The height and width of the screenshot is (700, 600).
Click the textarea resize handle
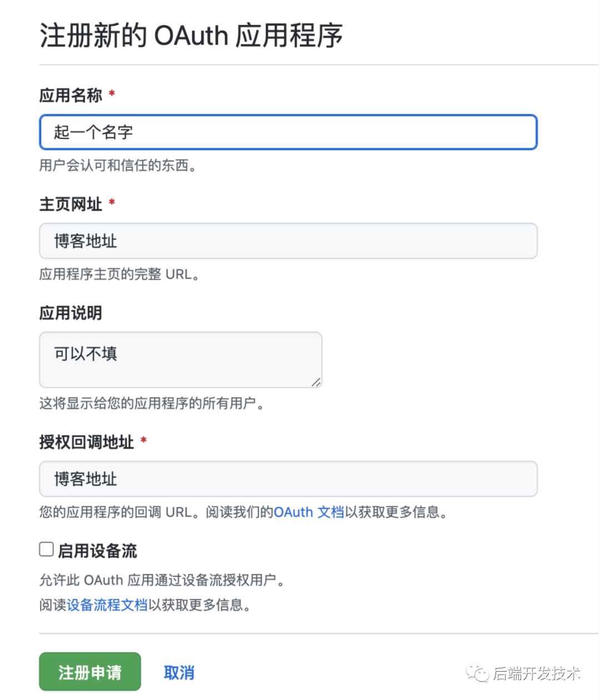(317, 382)
